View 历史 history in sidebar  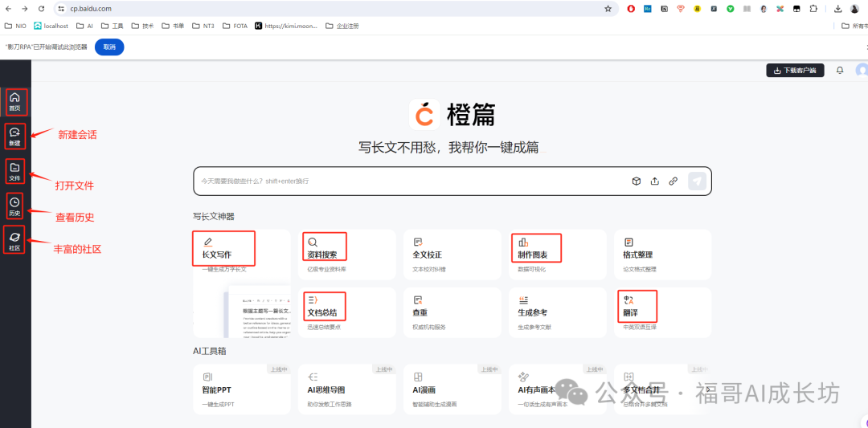click(x=15, y=206)
